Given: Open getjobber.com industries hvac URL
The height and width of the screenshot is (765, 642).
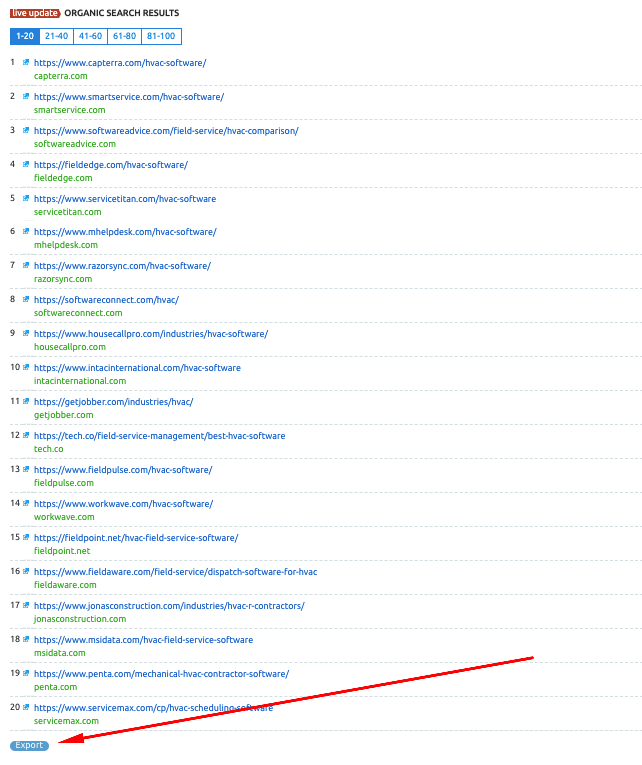Looking at the screenshot, I should 114,402.
